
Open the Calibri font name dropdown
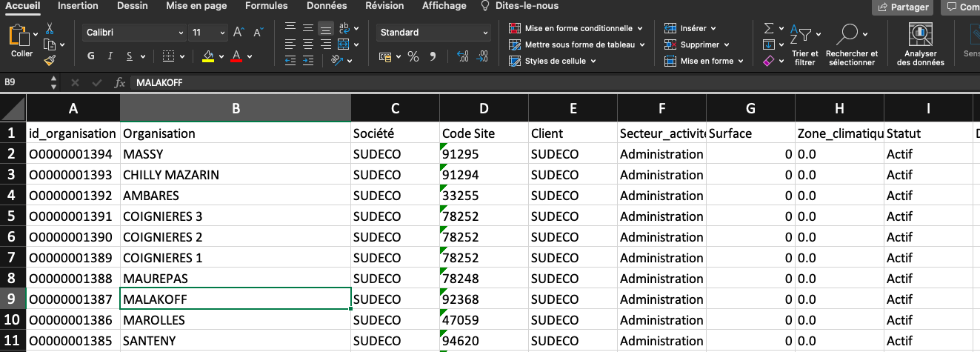(180, 33)
